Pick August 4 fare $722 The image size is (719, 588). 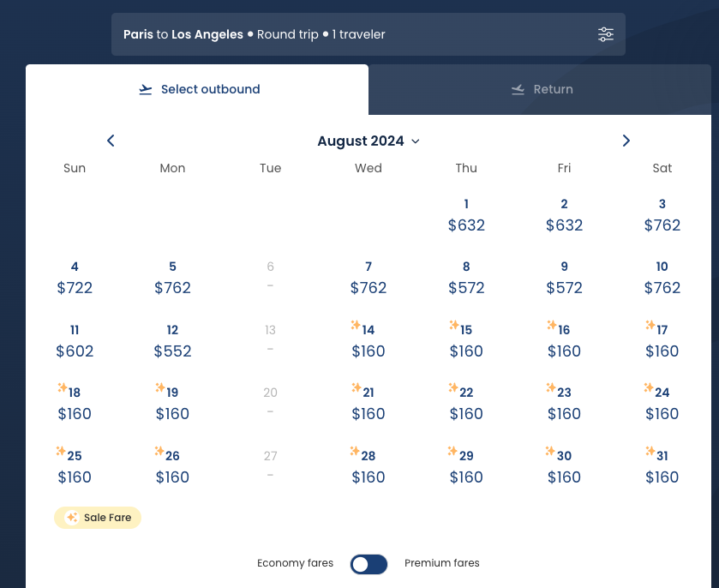click(75, 279)
